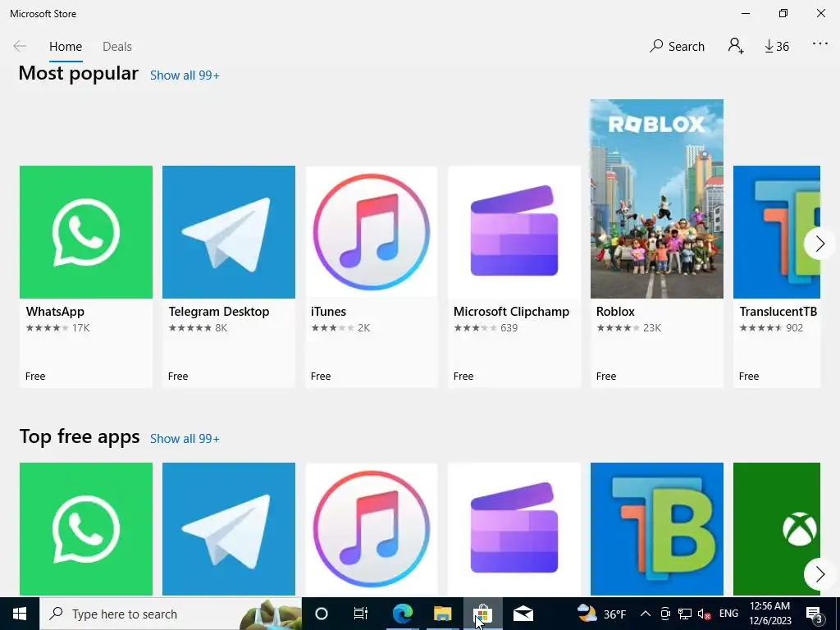
Task: Open downloads and updates (36)
Action: point(777,47)
